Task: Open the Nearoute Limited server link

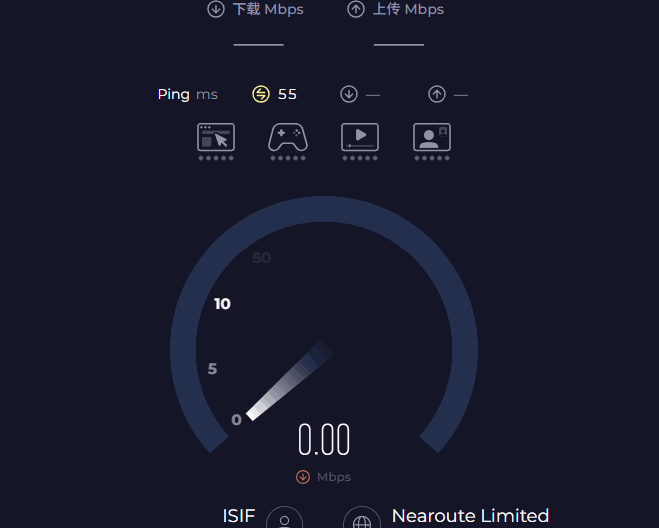Action: (470, 516)
